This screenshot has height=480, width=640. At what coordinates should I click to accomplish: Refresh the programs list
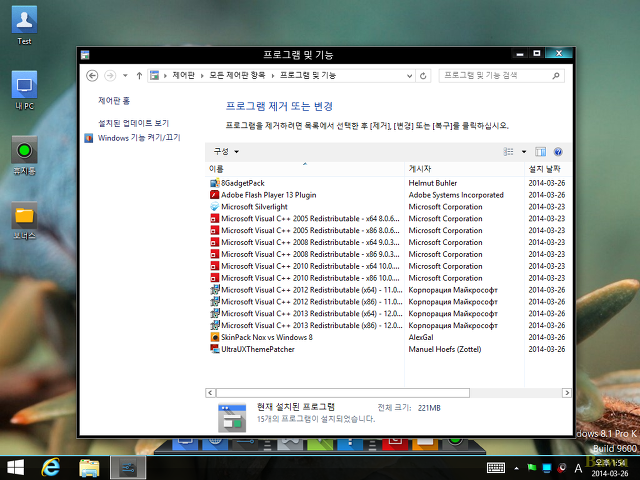click(x=423, y=76)
